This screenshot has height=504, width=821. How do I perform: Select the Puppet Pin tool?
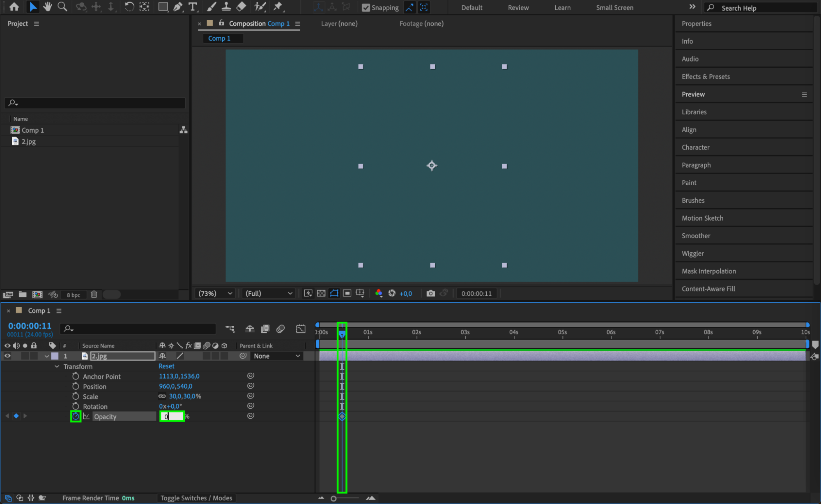278,7
